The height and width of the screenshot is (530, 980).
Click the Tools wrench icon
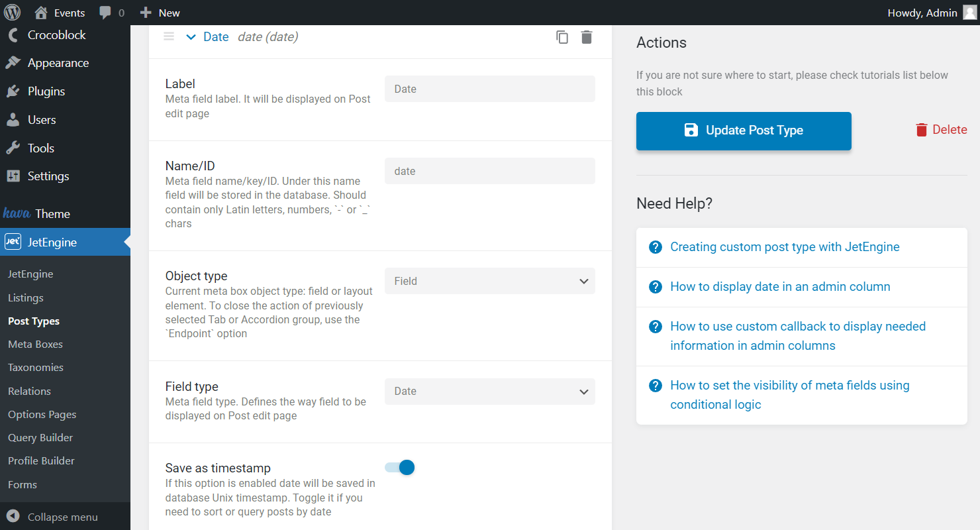click(x=13, y=148)
